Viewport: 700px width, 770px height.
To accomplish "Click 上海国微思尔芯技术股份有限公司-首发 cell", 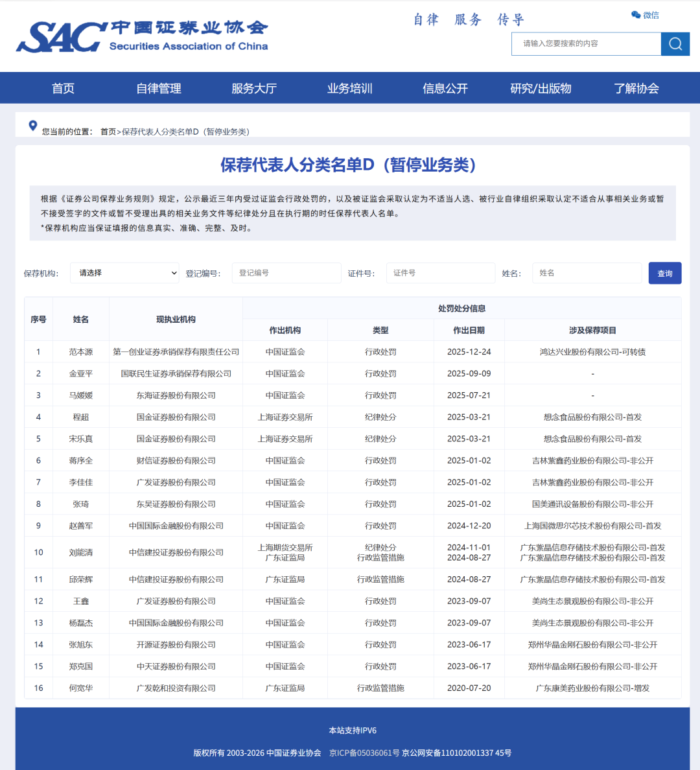I will point(592,526).
